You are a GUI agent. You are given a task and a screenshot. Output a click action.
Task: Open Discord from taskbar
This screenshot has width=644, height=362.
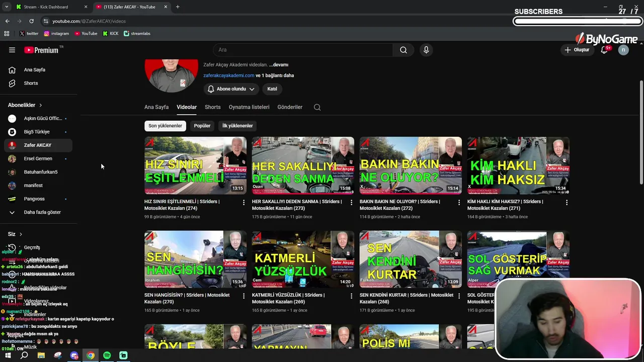(74, 355)
